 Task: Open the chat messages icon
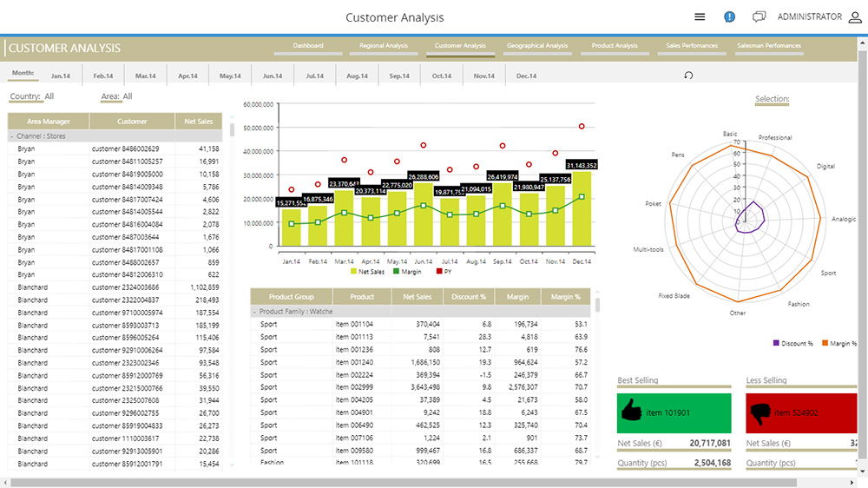[x=759, y=16]
